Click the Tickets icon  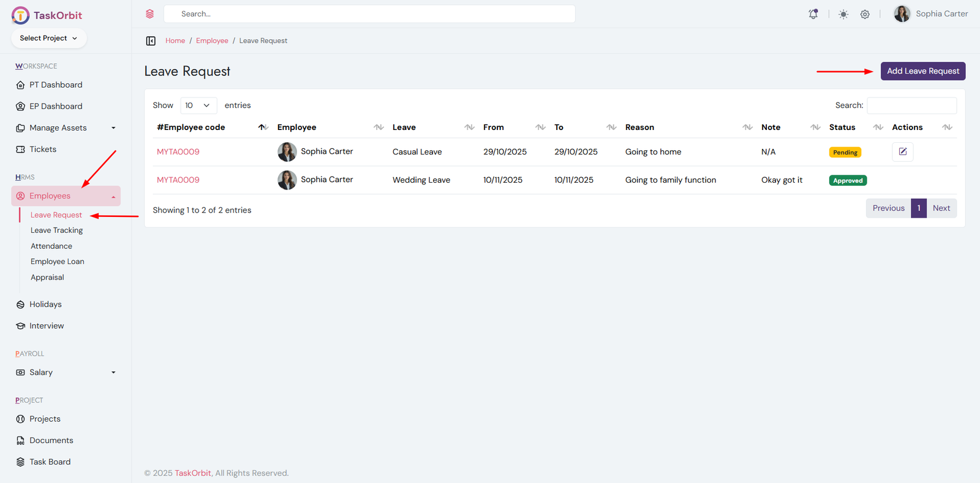pos(20,150)
